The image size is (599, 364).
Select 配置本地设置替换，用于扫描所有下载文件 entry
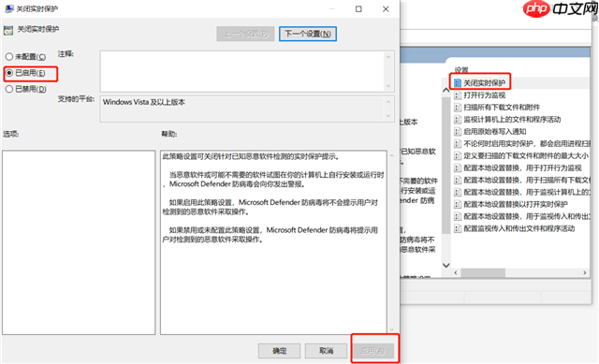526,181
